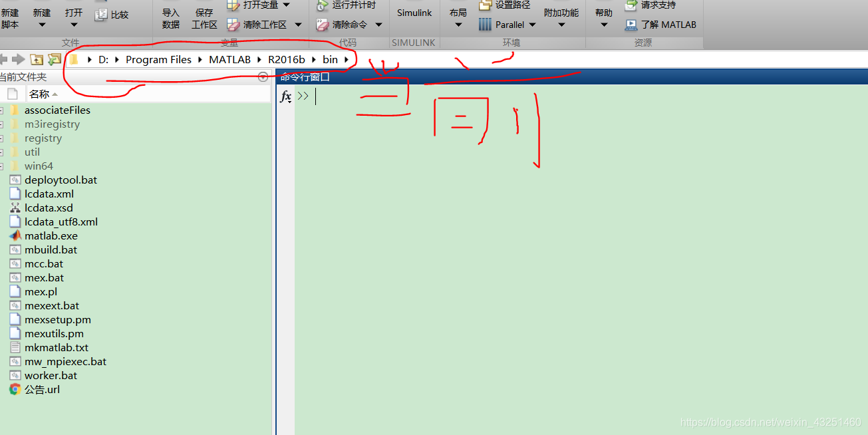Select mw_mpiexec.bat in the file list
The height and width of the screenshot is (435, 868).
(65, 362)
